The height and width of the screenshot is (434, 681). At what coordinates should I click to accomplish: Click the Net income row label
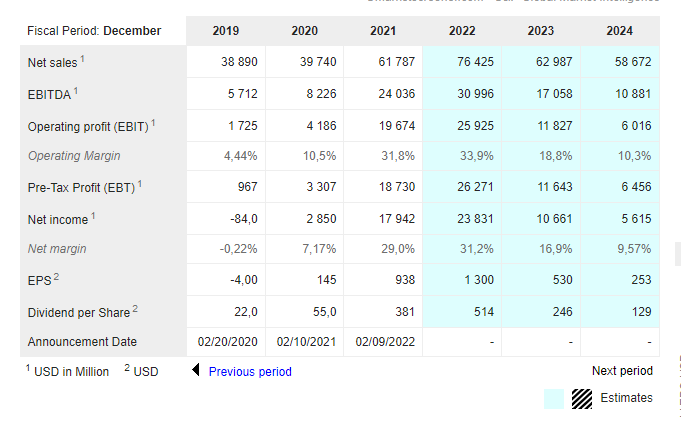[61, 219]
